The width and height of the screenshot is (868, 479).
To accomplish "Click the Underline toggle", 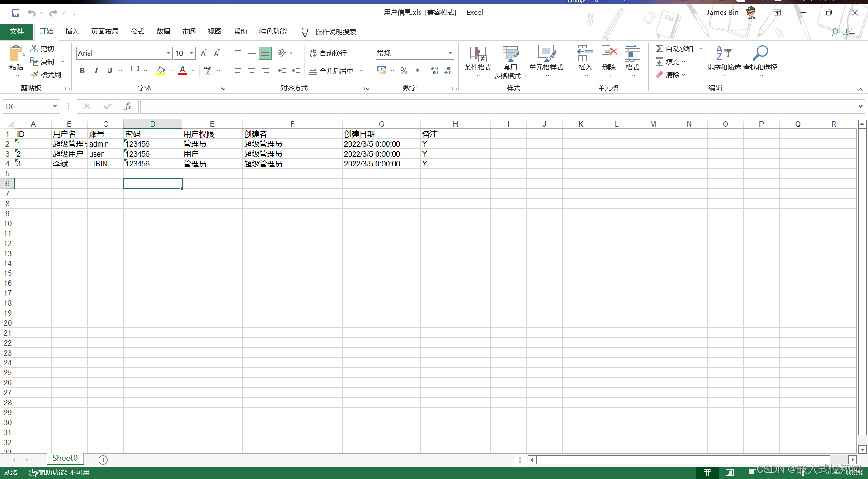I will click(109, 71).
